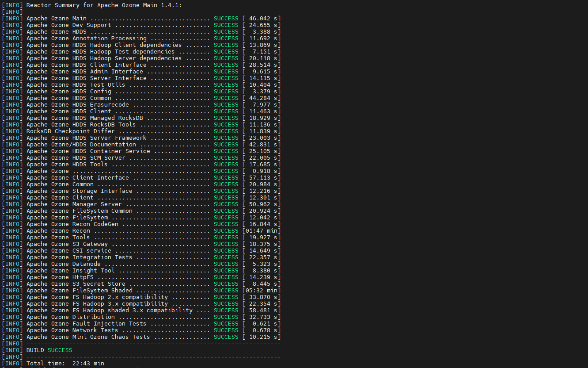Select 'Apache Ozone HDDS Admin Interface' text
Screen dimensions: 588x368
pyautogui.click(x=85, y=72)
